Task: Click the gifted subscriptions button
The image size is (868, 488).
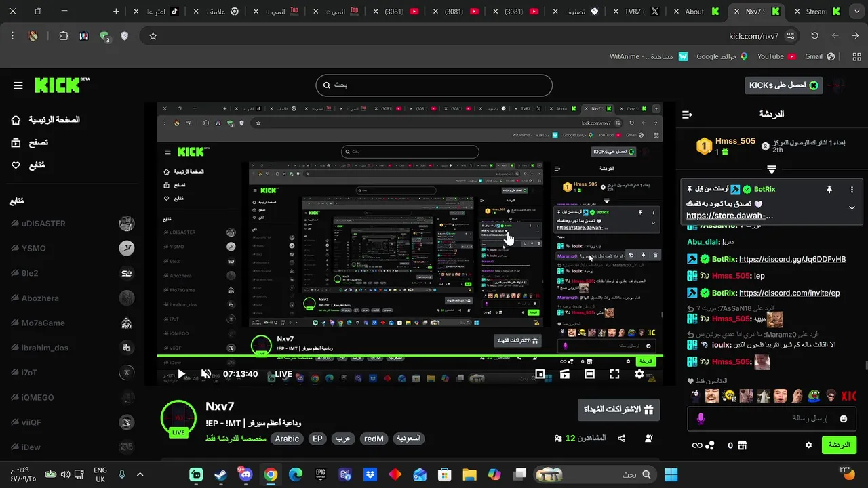Action: pos(618,409)
